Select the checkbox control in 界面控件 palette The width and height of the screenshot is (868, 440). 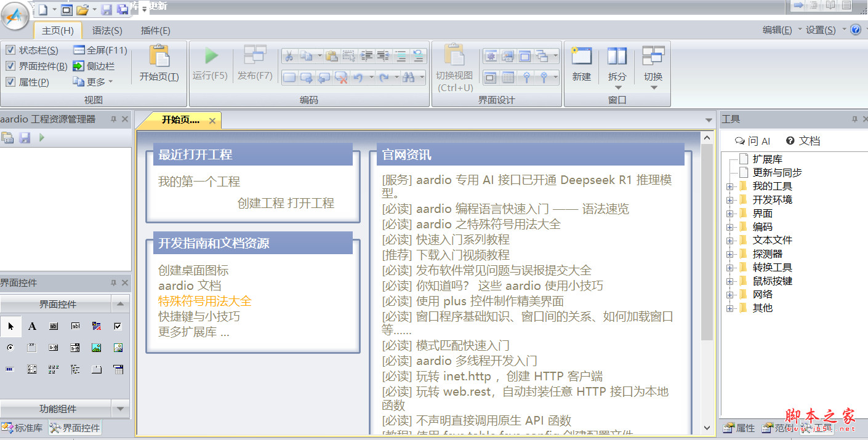(117, 326)
